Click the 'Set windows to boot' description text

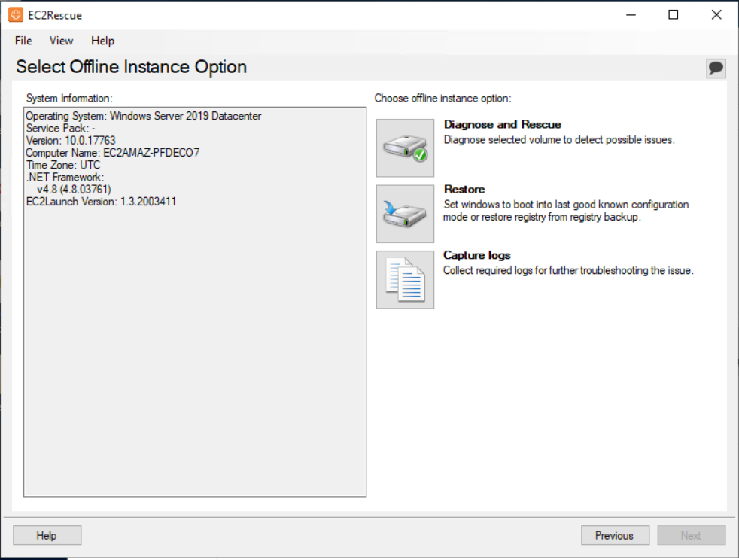[x=566, y=211]
